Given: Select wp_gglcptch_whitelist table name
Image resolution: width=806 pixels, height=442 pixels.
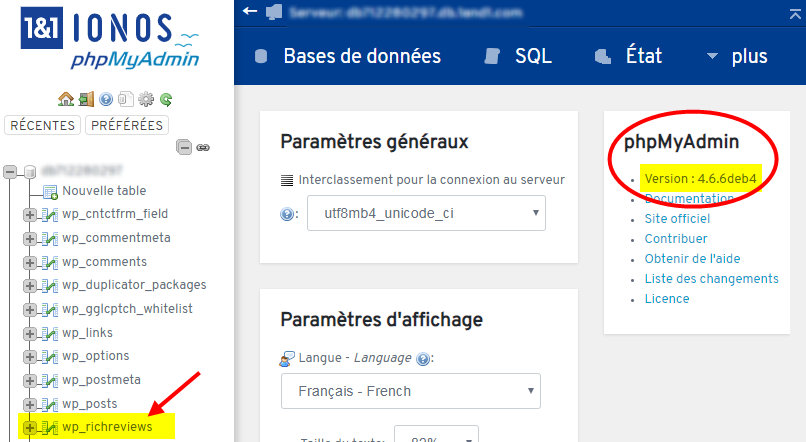Looking at the screenshot, I should click(x=127, y=309).
